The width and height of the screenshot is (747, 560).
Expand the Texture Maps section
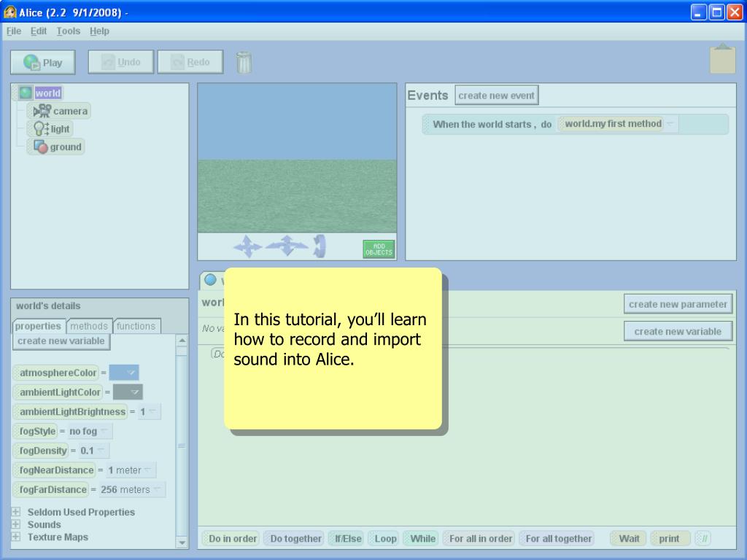tap(16, 537)
